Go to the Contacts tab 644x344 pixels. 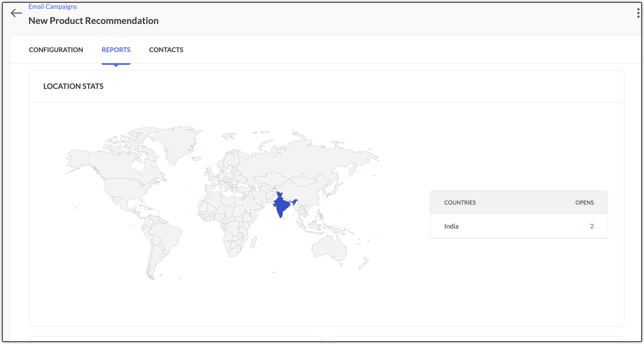pos(166,50)
